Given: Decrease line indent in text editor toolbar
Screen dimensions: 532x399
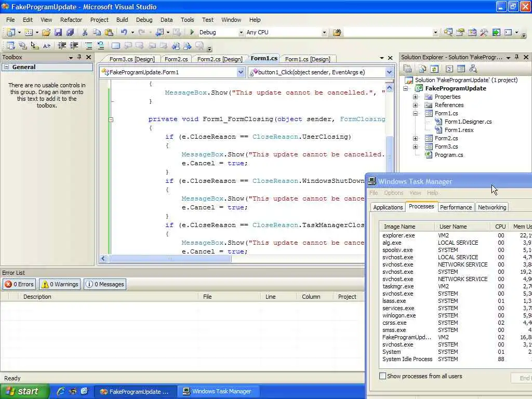Looking at the screenshot, I should (x=62, y=46).
